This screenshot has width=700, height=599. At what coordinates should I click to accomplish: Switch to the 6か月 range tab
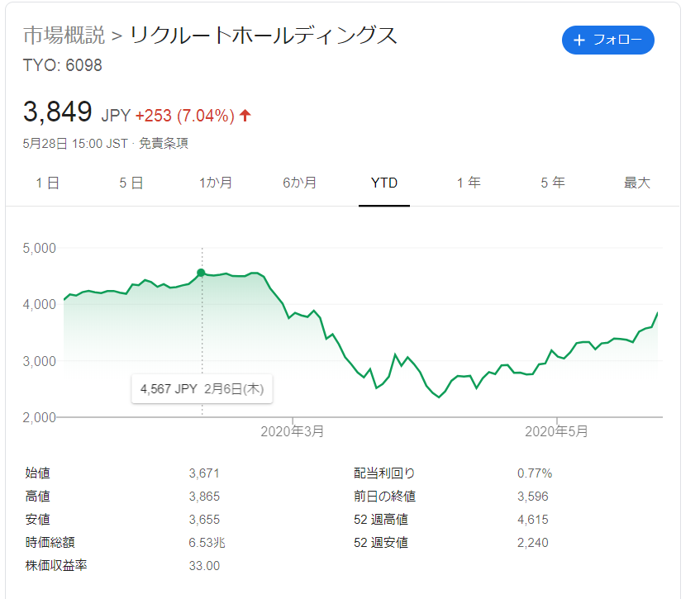point(299,183)
